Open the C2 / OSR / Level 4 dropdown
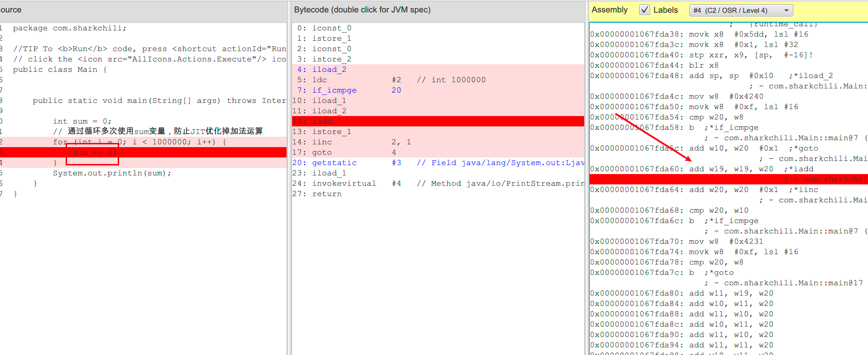This screenshot has height=355, width=868. (741, 10)
